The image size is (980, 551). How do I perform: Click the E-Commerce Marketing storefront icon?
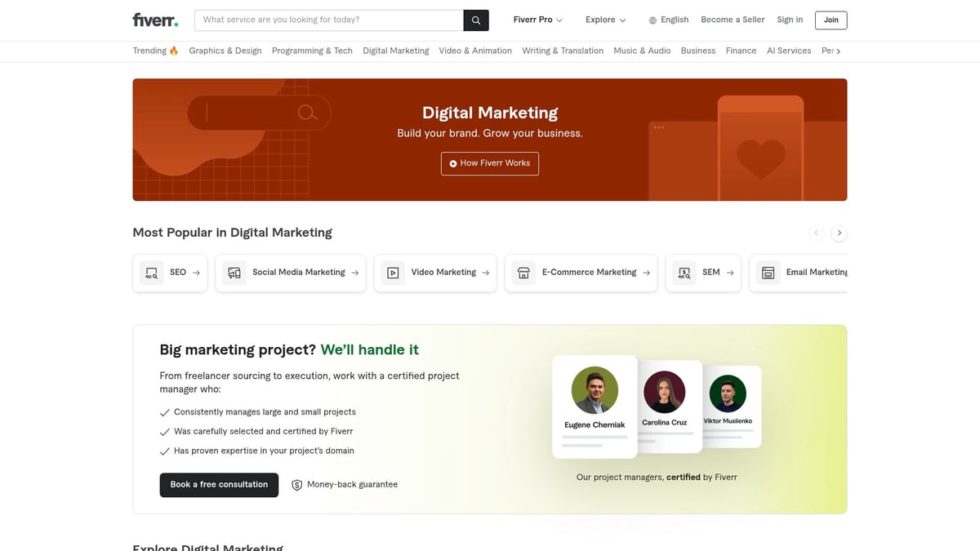[x=523, y=272]
